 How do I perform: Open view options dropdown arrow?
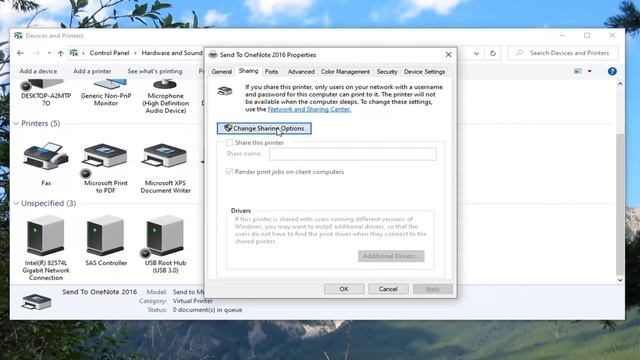point(589,71)
